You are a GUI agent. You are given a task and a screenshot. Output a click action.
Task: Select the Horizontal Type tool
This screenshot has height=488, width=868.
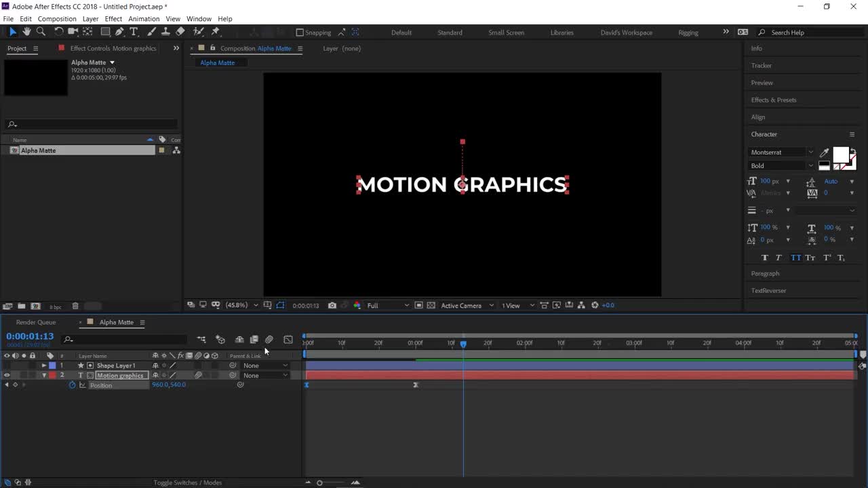[134, 32]
